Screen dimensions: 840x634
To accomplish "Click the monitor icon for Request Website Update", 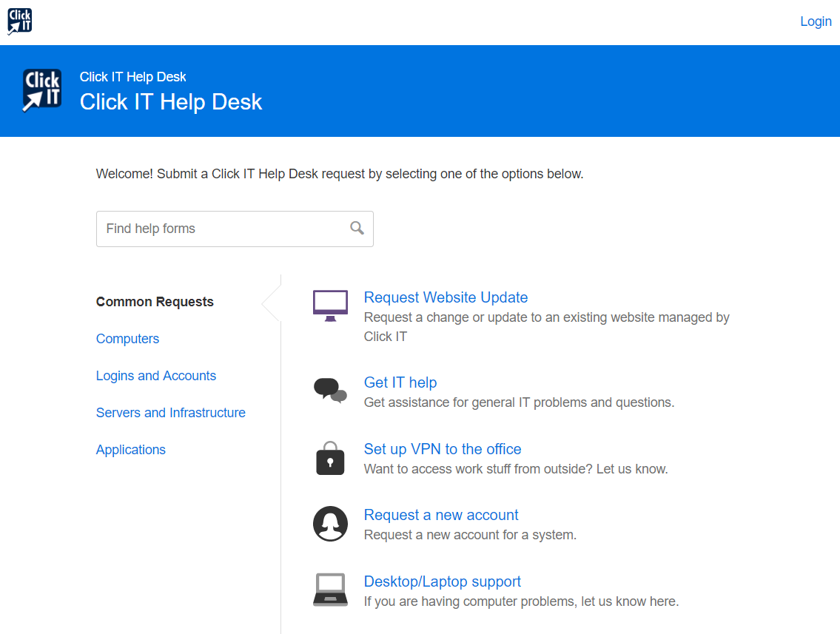I will pyautogui.click(x=330, y=306).
